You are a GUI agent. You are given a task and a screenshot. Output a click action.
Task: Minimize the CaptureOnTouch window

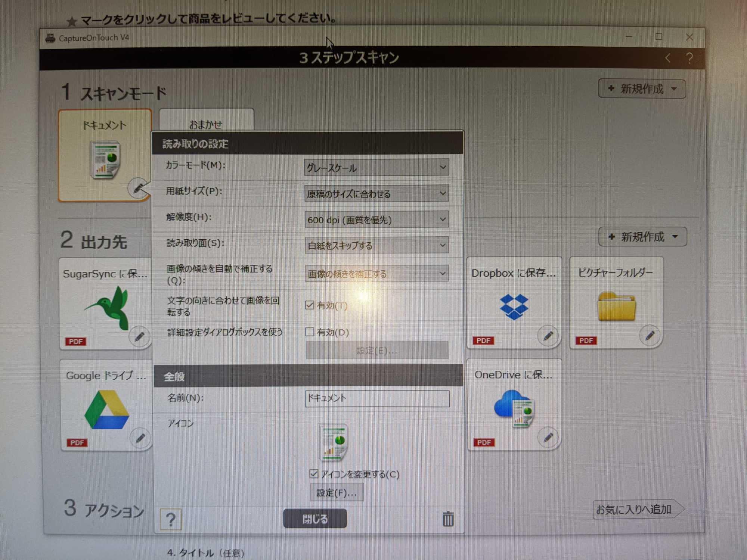pos(629,37)
